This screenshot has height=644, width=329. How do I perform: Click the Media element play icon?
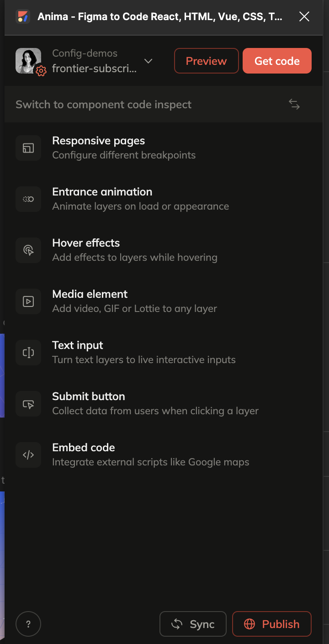28,301
